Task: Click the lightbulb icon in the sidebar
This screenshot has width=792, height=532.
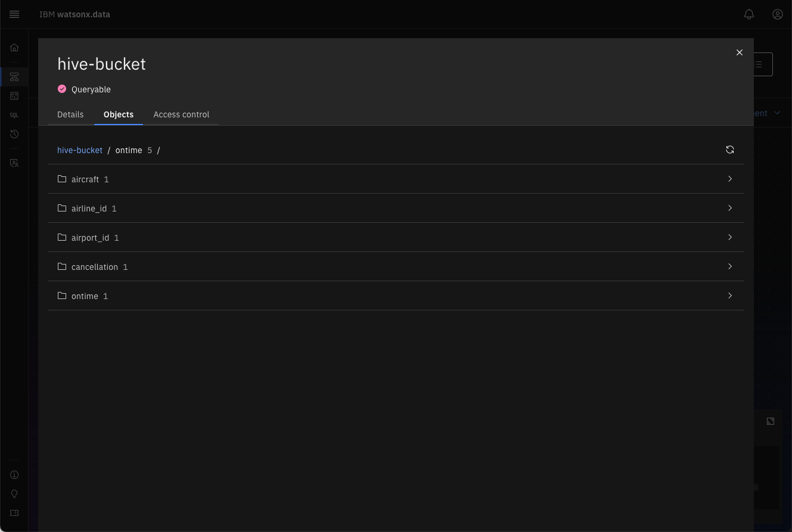Action: coord(14,494)
